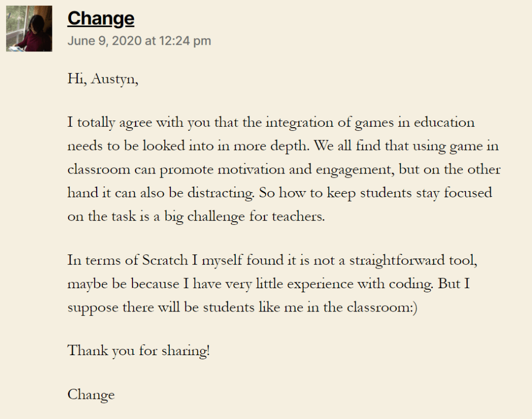Open the "Change" author name link in header

(101, 19)
